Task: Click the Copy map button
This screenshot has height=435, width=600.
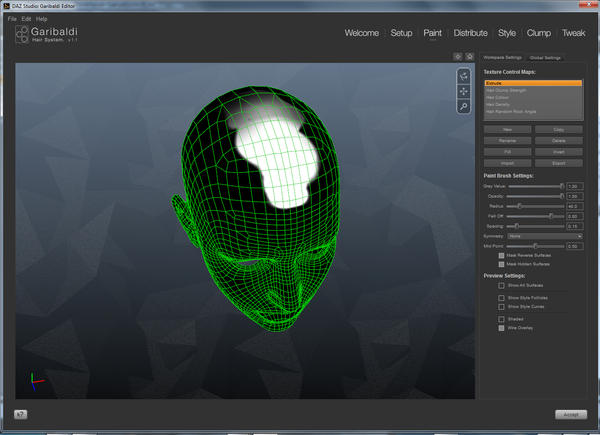Action: 559,130
